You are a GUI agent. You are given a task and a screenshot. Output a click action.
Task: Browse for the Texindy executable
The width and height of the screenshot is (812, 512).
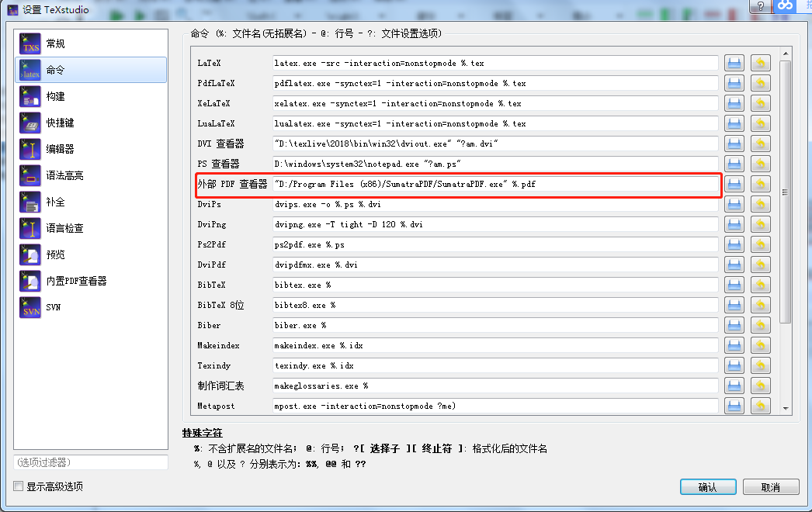[x=734, y=366]
